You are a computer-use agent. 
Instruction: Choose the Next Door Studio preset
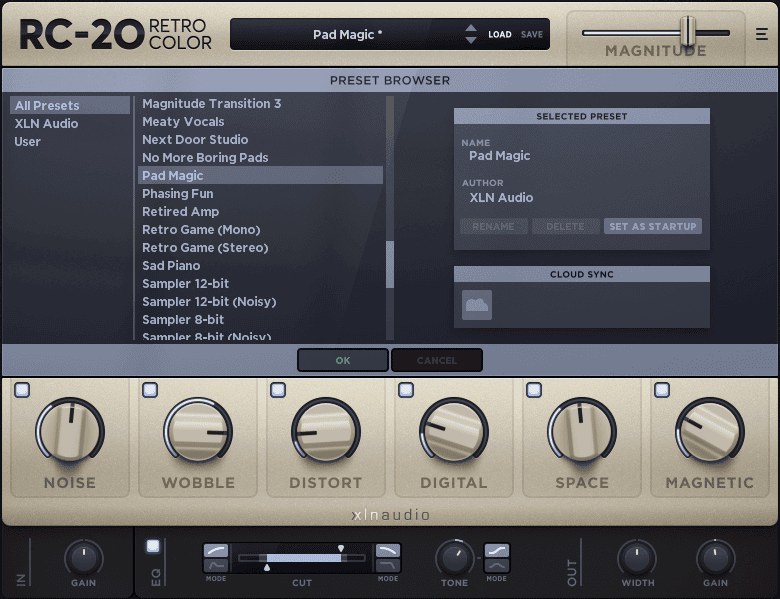(x=260, y=139)
